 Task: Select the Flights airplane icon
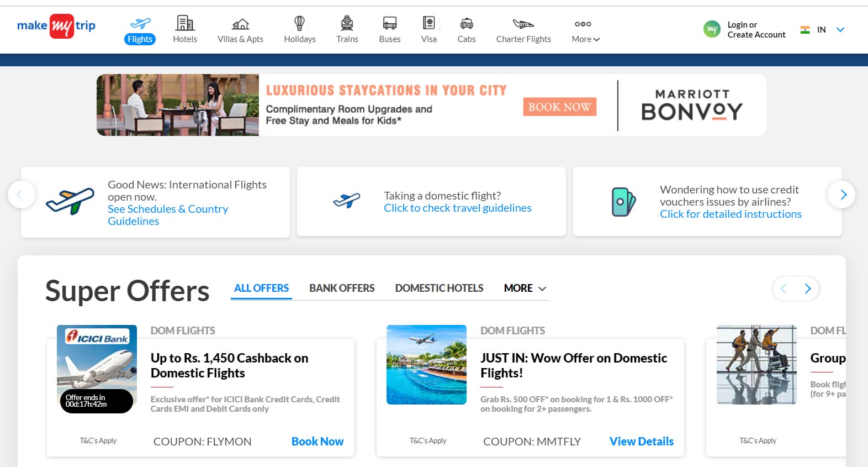pyautogui.click(x=140, y=23)
